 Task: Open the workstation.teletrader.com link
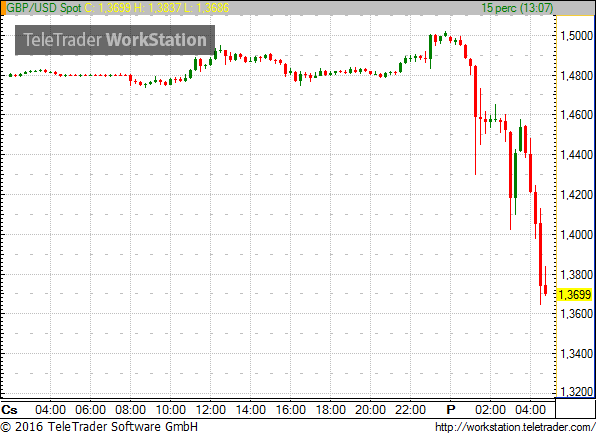pos(515,427)
